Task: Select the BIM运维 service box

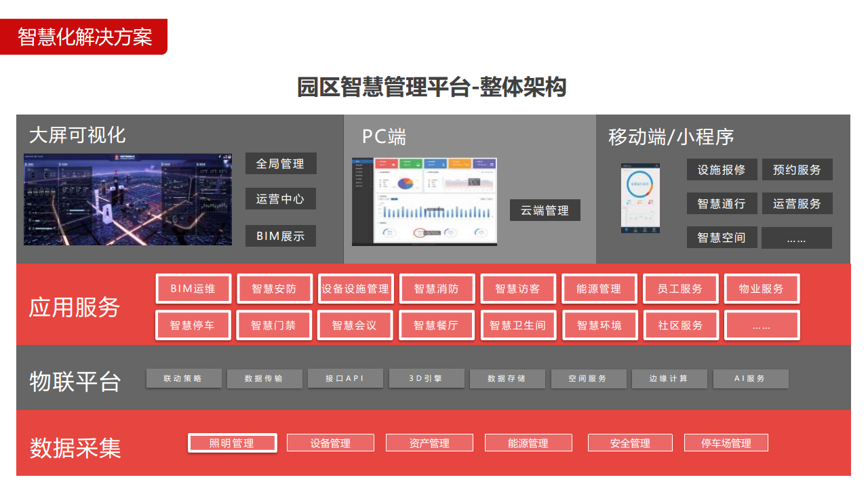Action: pos(194,289)
